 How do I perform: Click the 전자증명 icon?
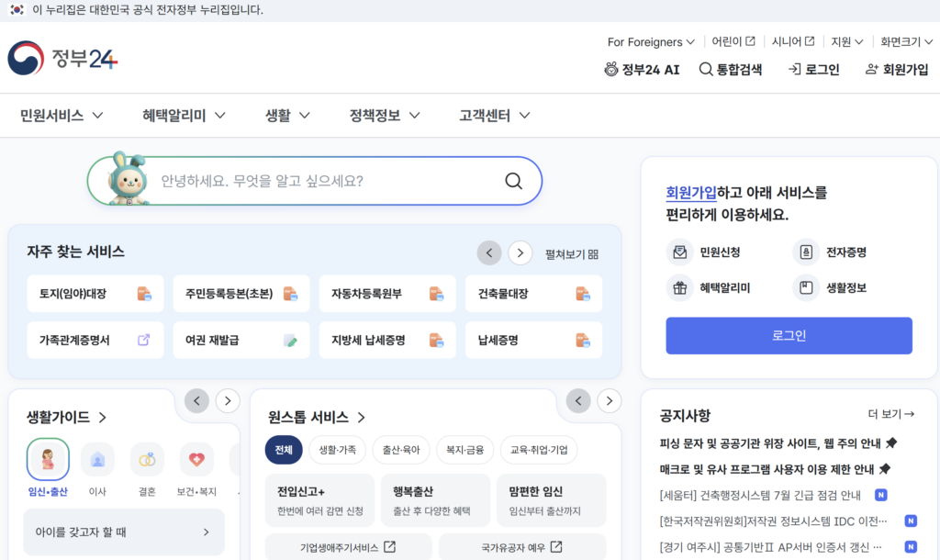806,252
